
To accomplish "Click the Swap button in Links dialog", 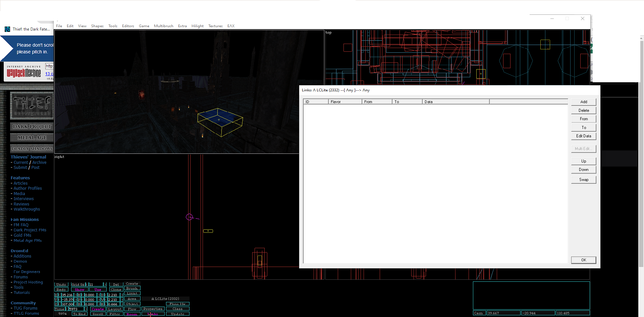I will [x=584, y=180].
